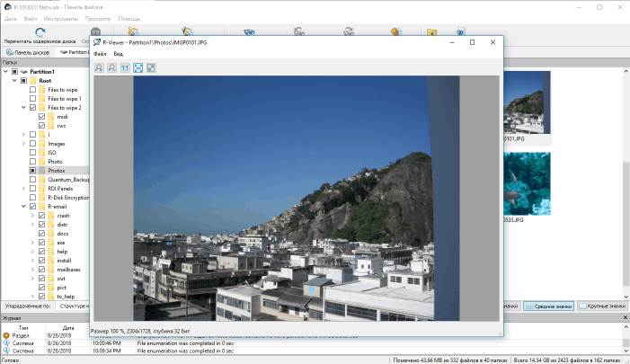Select the R-Disk Encryption folder
Viewport: 630px width, 364px height.
tap(68, 197)
